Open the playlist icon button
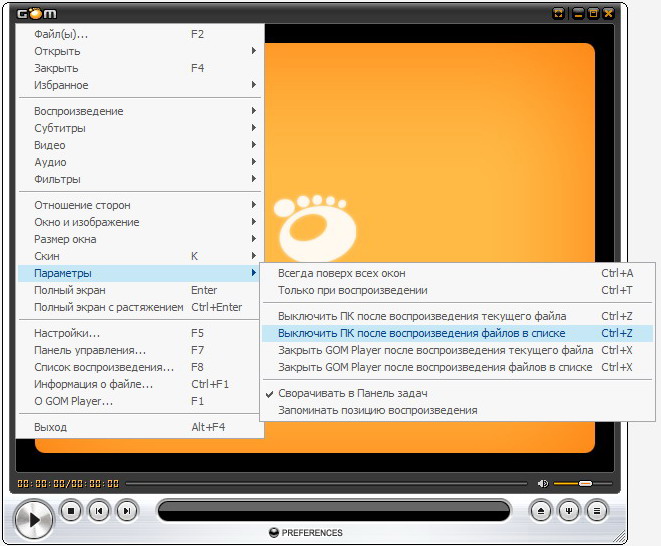The image size is (661, 546). pos(597,511)
